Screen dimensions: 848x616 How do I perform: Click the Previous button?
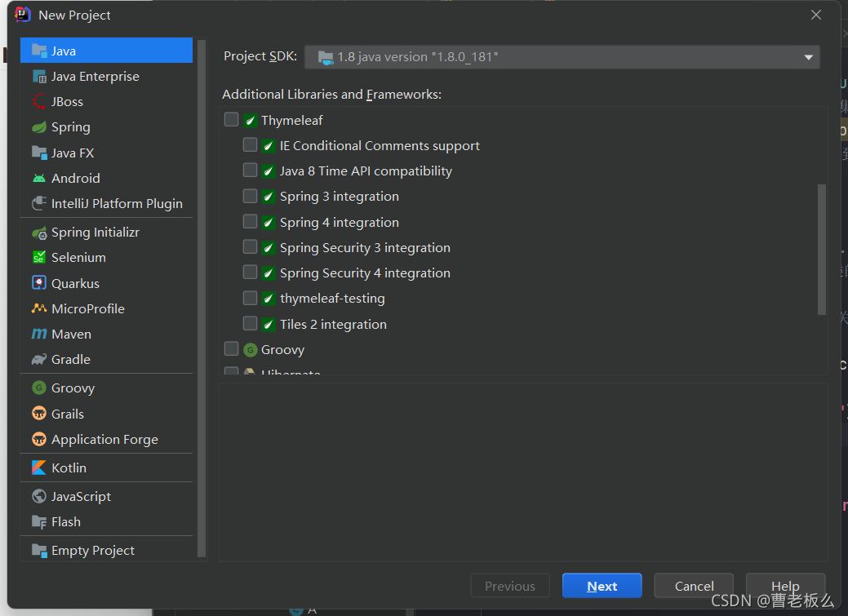(x=510, y=586)
